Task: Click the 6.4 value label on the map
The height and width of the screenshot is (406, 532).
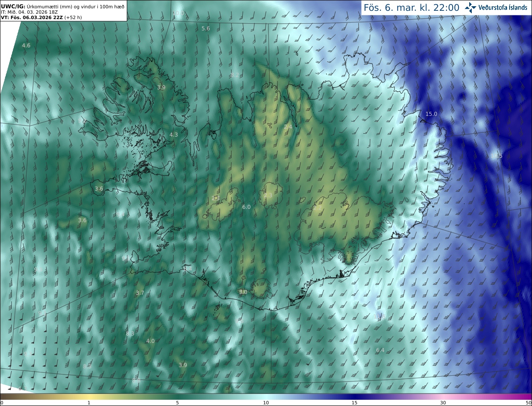Action: (x=380, y=350)
